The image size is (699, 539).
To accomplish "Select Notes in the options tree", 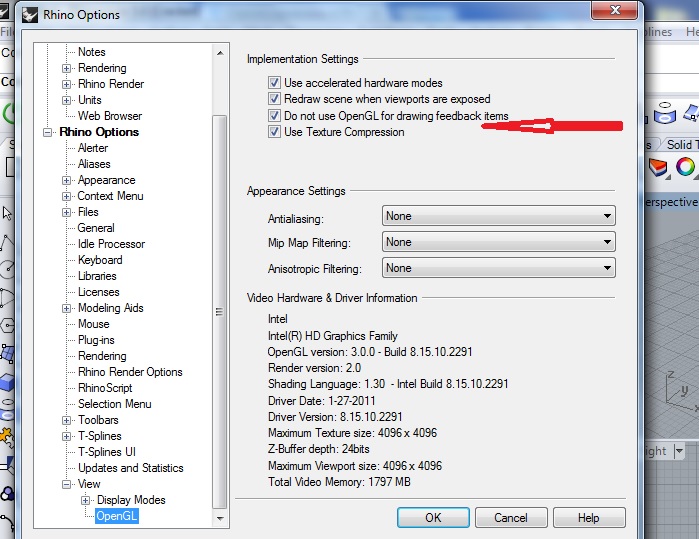I will point(91,52).
